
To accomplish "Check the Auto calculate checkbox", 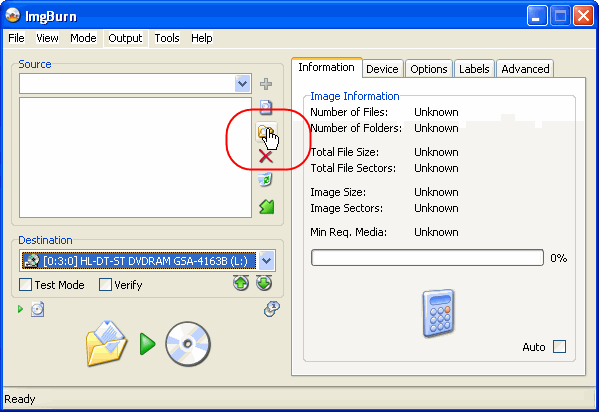I will pos(560,347).
